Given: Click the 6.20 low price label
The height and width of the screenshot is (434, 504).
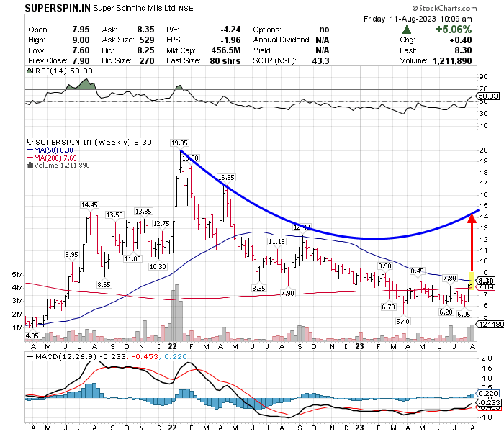Looking at the screenshot, I should coord(446,312).
